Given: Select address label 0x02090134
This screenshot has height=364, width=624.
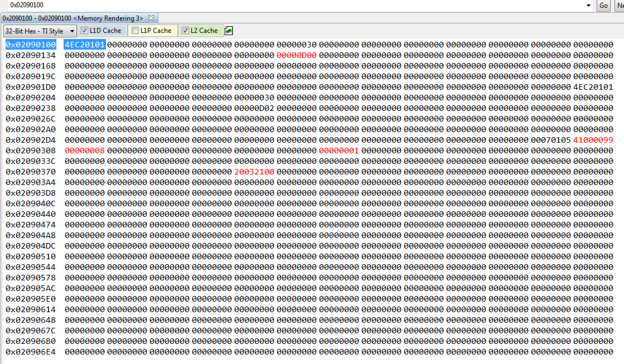Looking at the screenshot, I should (31, 55).
